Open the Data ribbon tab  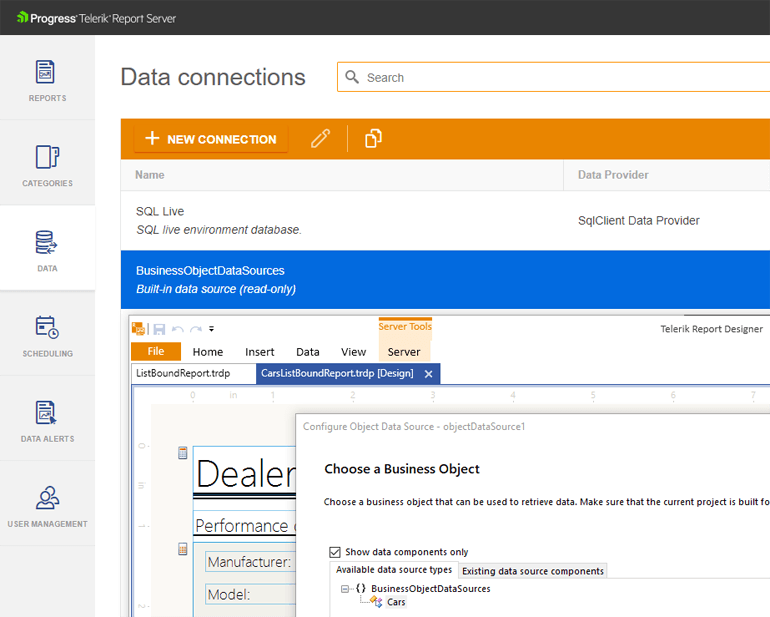pos(307,352)
